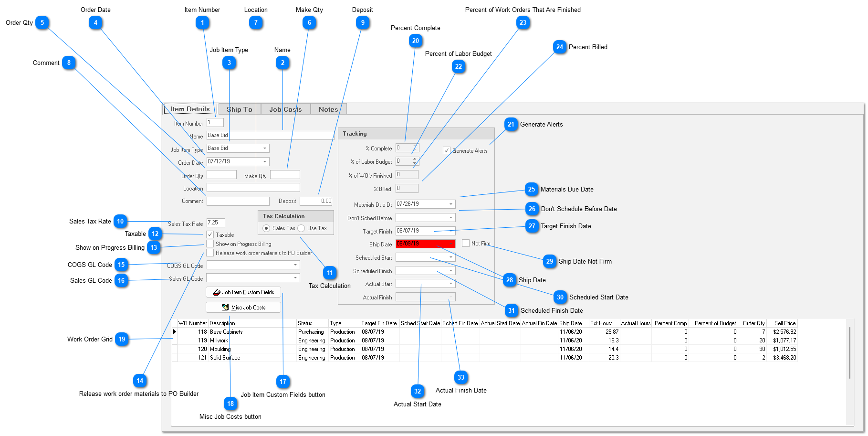Click callout badge 19 Work Order Grid
Screen dimensions: 868x436
coord(122,340)
